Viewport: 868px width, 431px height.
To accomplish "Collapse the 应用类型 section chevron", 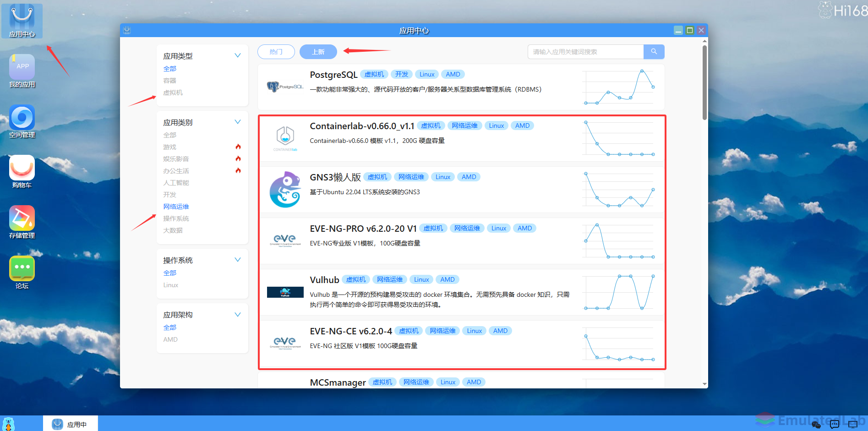I will [x=238, y=55].
